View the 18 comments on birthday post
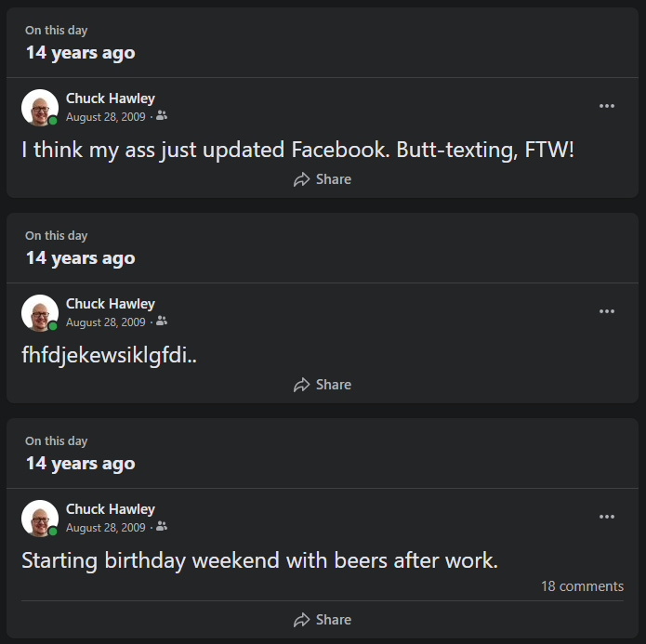 (582, 585)
